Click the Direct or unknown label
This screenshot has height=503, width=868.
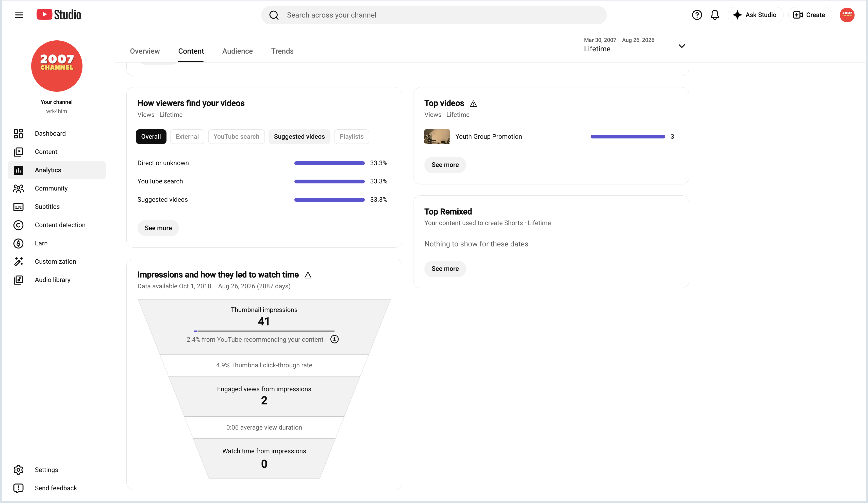[163, 163]
